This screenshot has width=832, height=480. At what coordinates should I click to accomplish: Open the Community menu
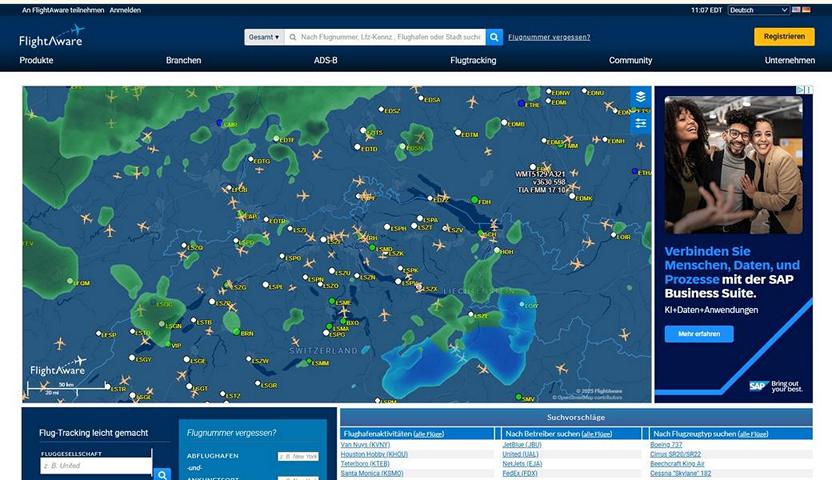click(x=630, y=61)
